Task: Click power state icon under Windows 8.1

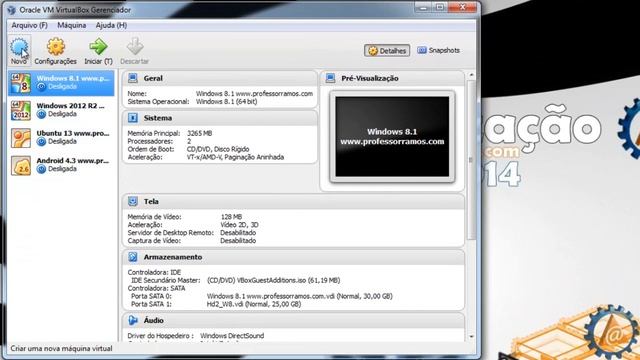Action: point(41,87)
